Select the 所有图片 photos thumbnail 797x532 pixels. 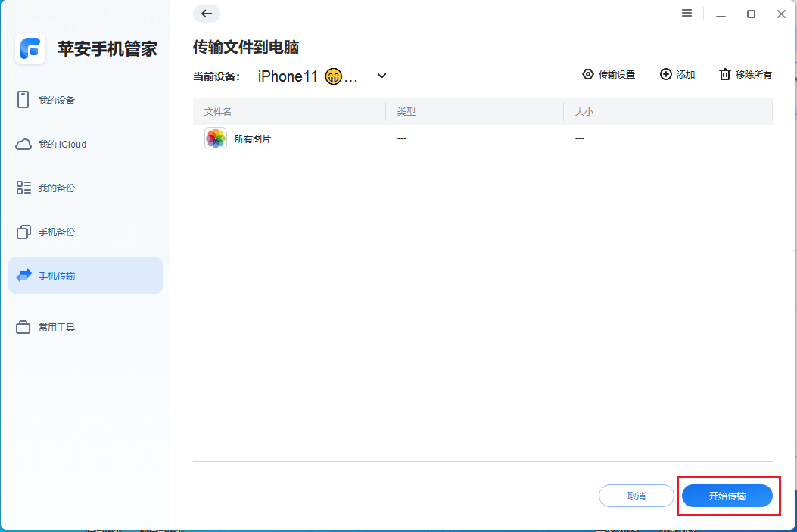(x=215, y=138)
